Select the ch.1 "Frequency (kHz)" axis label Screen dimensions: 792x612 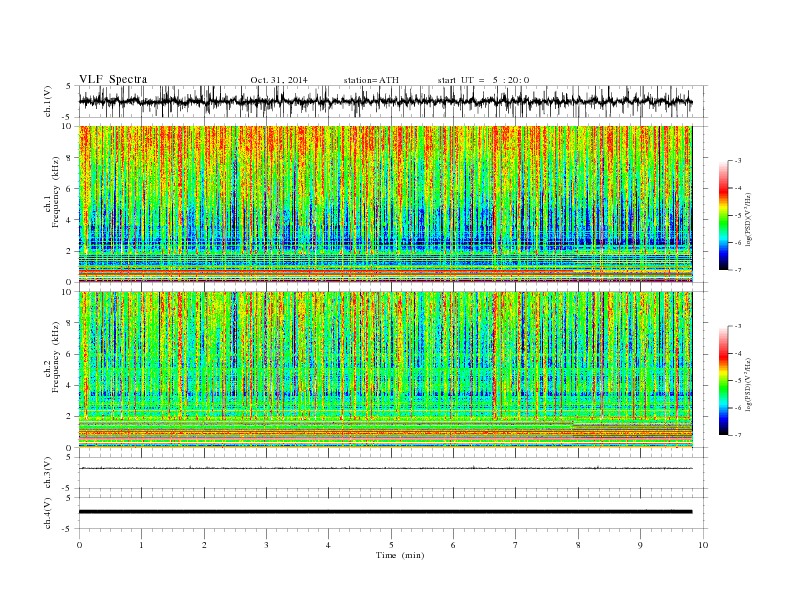56,192
